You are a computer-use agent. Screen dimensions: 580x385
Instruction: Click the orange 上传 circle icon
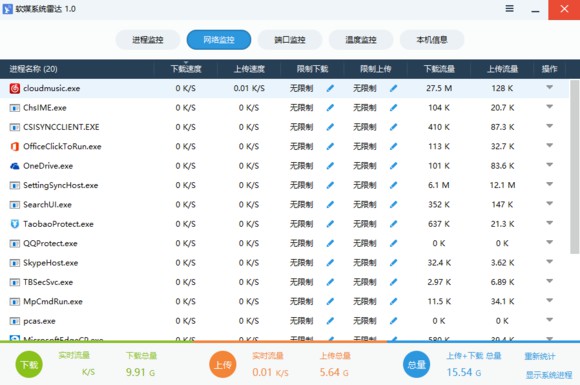[x=223, y=365]
